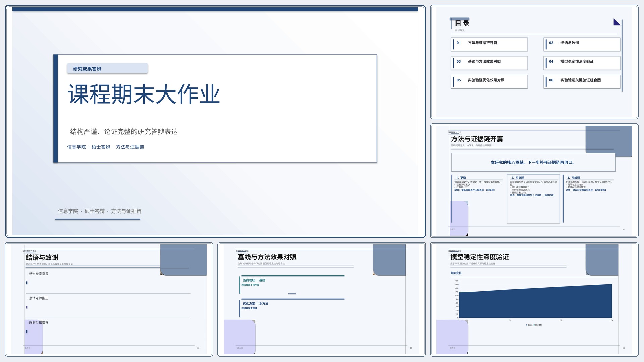The height and width of the screenshot is (362, 644).
Task: Click contents entry 03 基线与方法效果对照
Action: coord(489,63)
